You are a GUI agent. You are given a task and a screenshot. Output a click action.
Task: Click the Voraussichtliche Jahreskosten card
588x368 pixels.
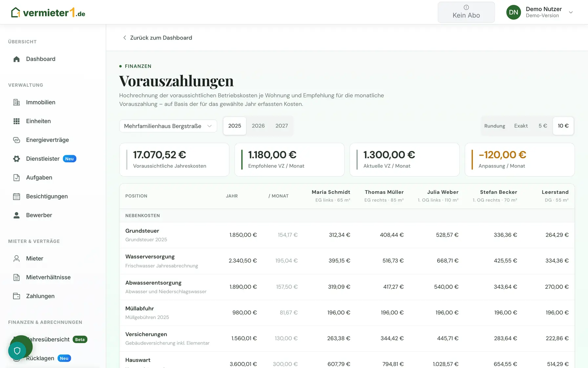click(174, 160)
